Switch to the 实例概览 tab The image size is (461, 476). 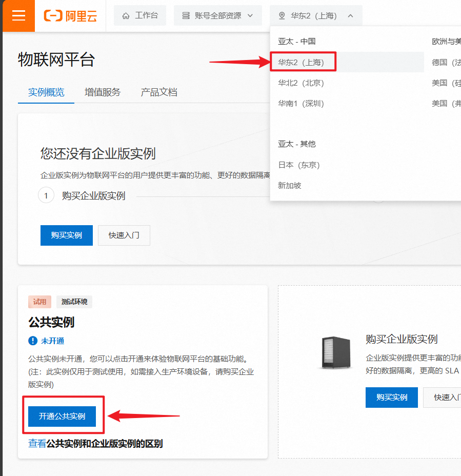coord(46,92)
